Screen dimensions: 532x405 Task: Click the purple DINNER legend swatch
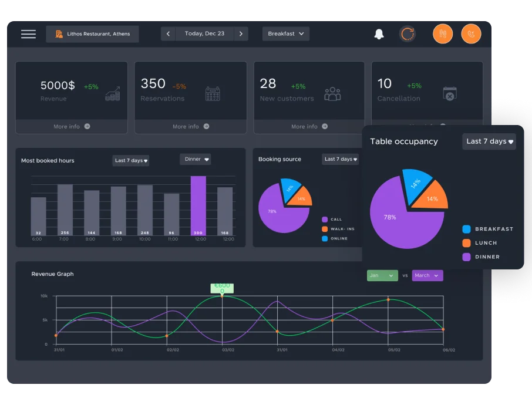(x=466, y=256)
